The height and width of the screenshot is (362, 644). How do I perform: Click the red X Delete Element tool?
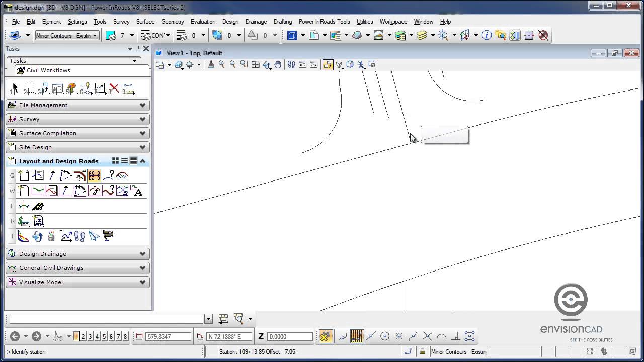click(114, 89)
